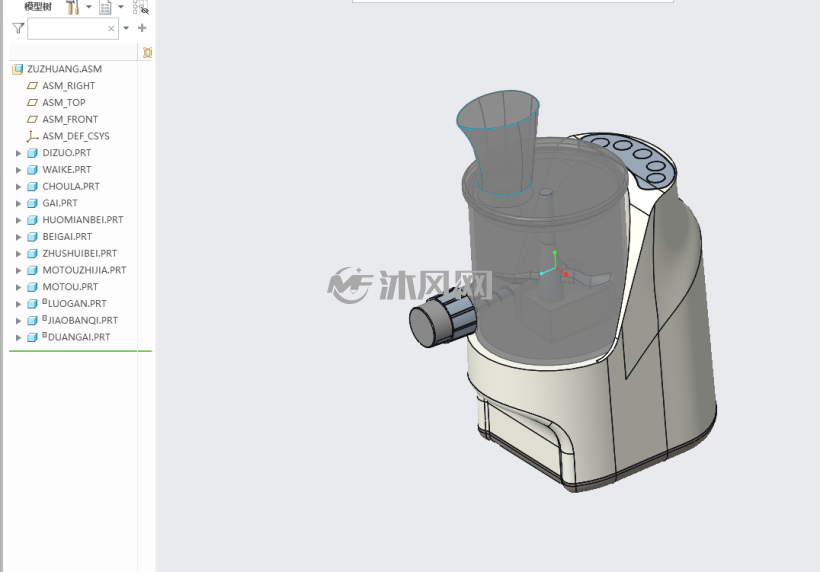Viewport: 820px width, 572px height.
Task: Expand the HUOMIANBEI.PRT node
Action: pos(18,220)
